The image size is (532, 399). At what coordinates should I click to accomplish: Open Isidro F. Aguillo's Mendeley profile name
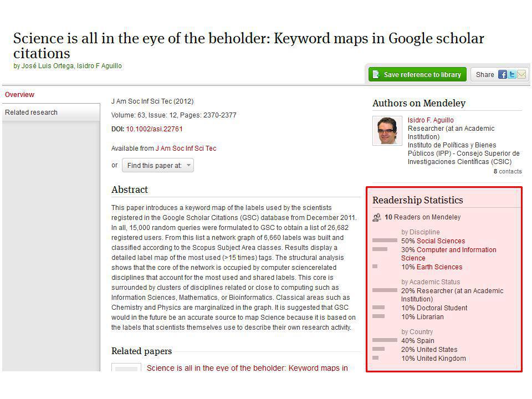[x=431, y=120]
